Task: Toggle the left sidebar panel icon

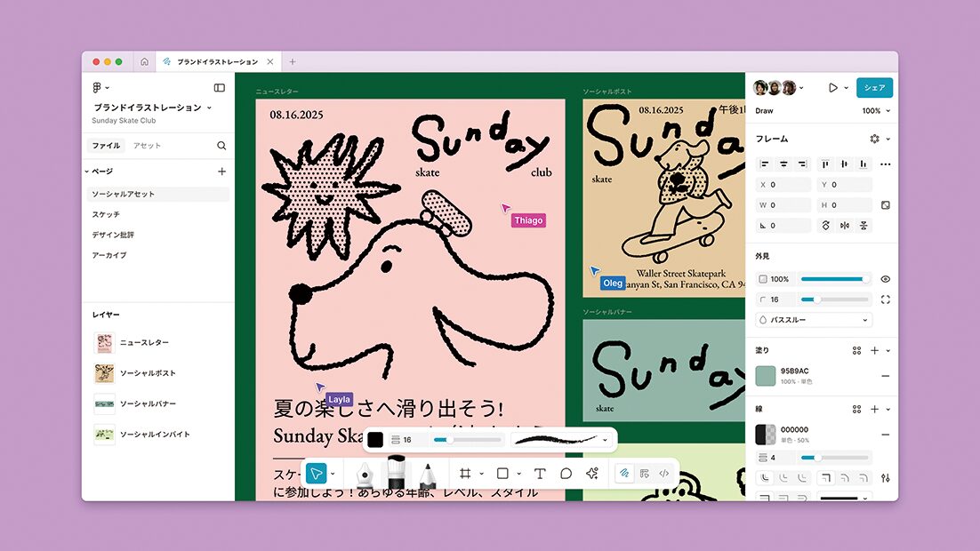Action: [220, 88]
